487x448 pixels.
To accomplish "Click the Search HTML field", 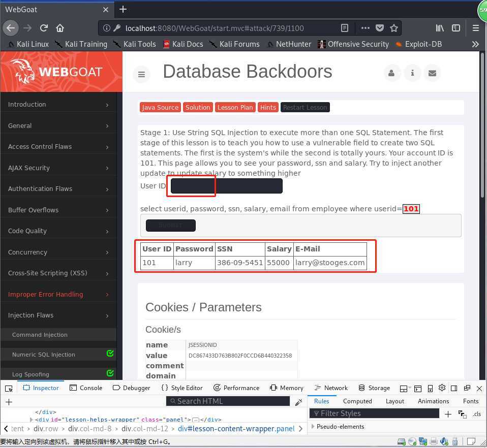I will pyautogui.click(x=228, y=402).
